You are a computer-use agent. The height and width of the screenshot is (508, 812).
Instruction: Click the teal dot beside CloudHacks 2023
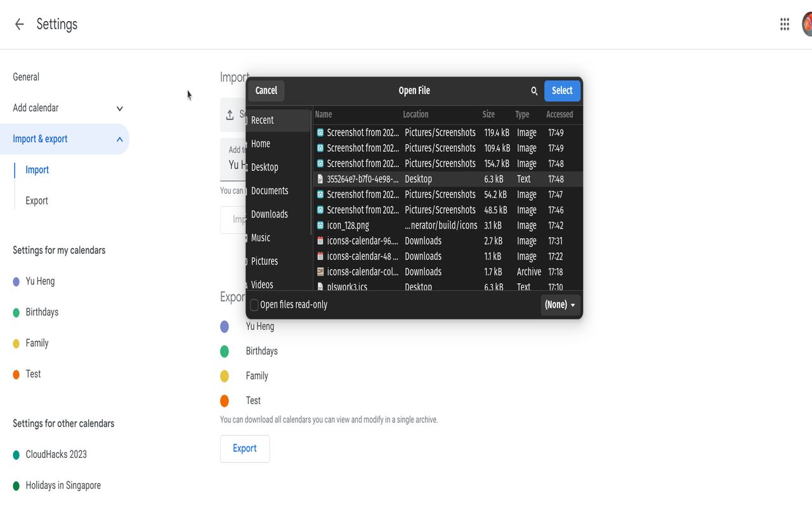[x=16, y=455]
